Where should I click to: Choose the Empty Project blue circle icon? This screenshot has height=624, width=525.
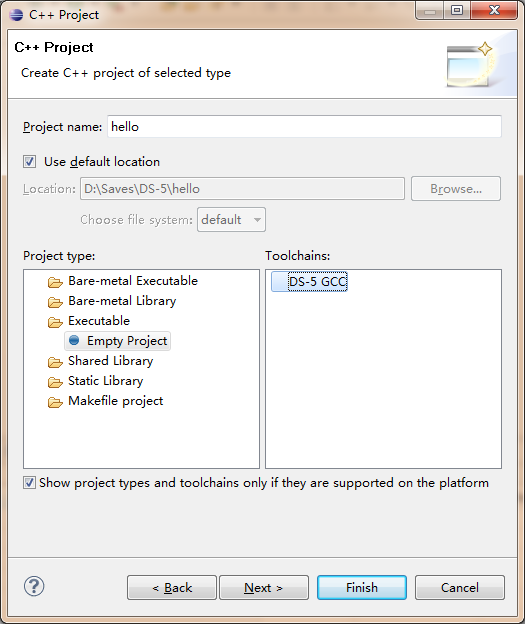74,340
